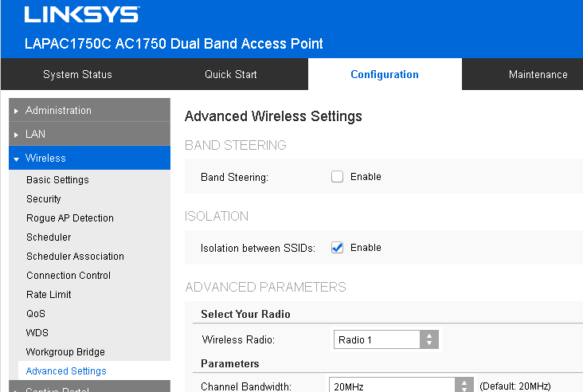Open the Scheduler page
Viewport: 583px width, 392px height.
[49, 237]
